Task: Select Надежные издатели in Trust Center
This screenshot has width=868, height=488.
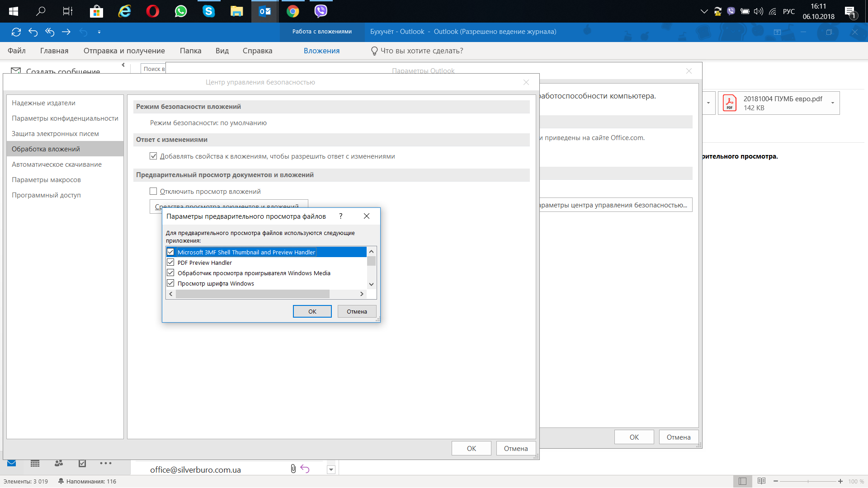Action: (65, 103)
